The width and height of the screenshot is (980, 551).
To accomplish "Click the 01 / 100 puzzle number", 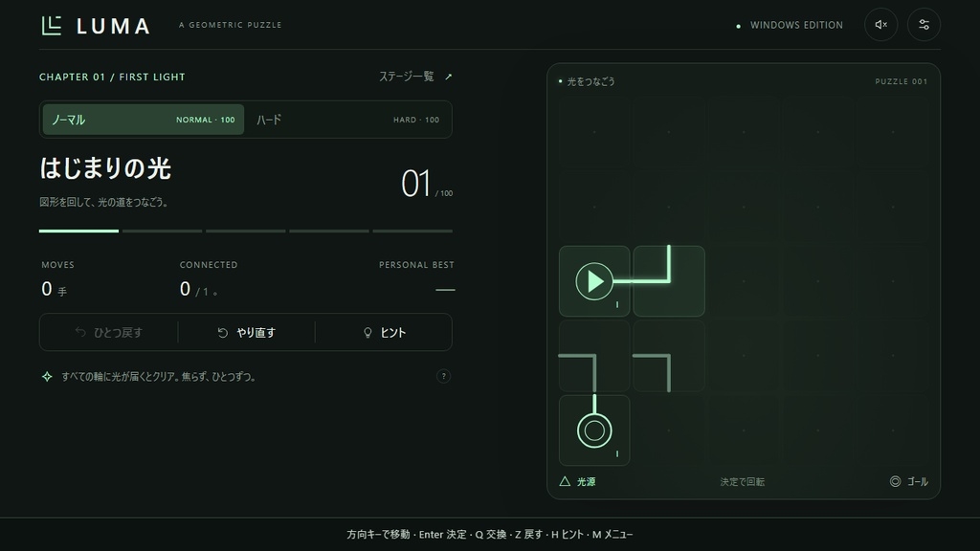I will [x=426, y=184].
